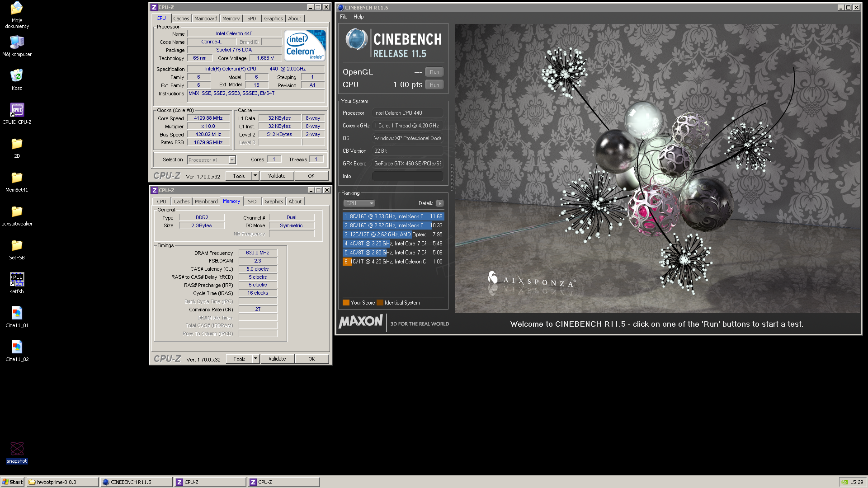Open the Mainboard tab in top CPU-Z window
Viewport: 868px width, 488px height.
click(206, 19)
